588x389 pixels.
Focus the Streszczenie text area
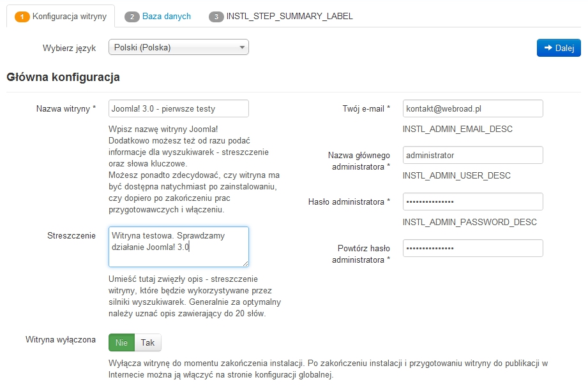178,246
